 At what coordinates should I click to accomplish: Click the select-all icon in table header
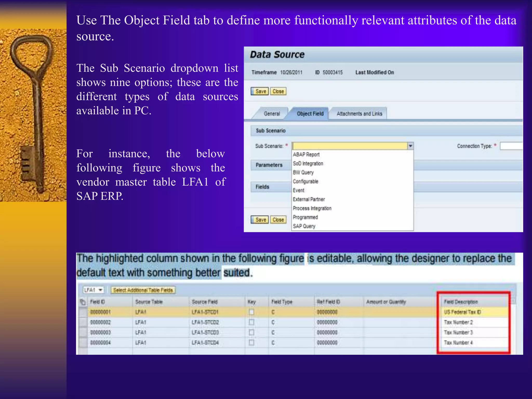coord(83,302)
